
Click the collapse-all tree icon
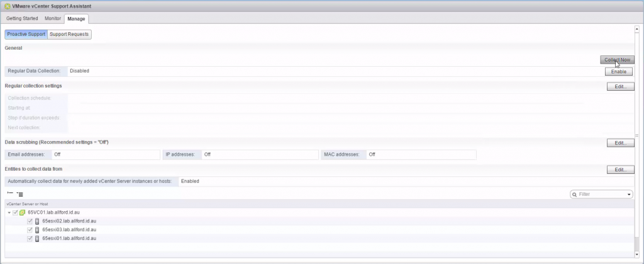point(10,193)
